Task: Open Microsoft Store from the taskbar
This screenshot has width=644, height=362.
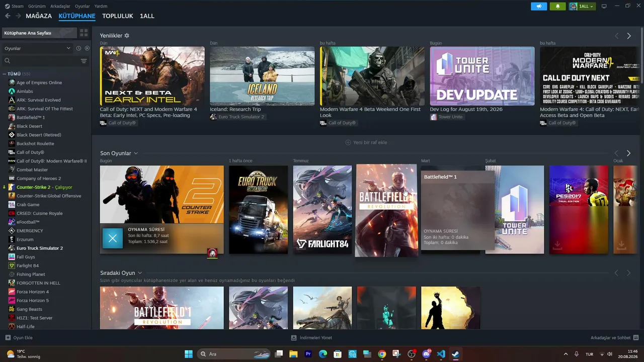Action: pyautogui.click(x=338, y=354)
